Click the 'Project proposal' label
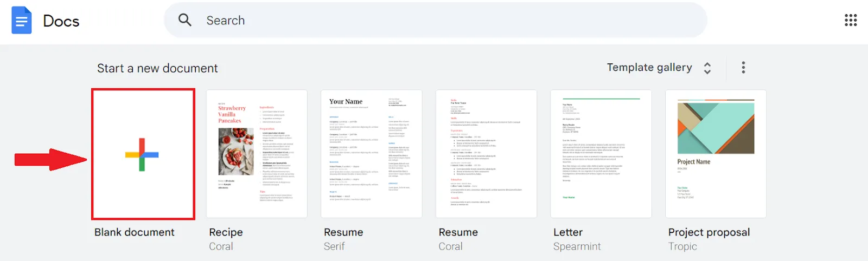The width and height of the screenshot is (868, 261). pos(709,232)
